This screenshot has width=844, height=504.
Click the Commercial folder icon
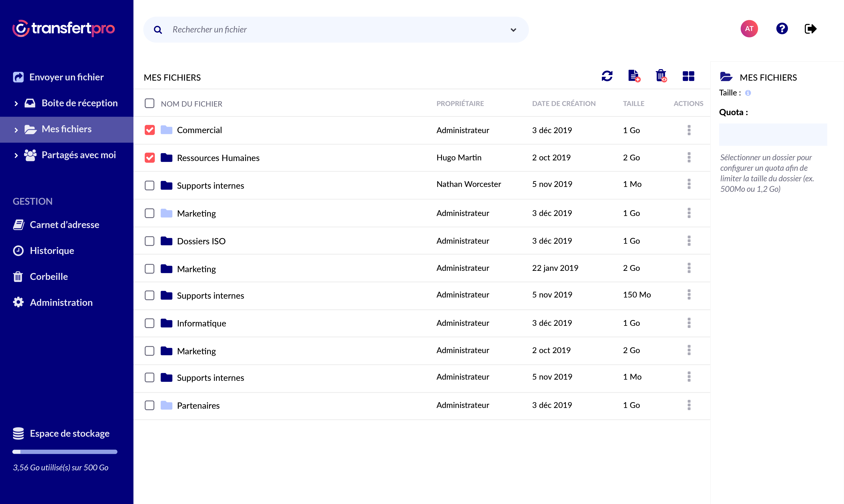166,130
